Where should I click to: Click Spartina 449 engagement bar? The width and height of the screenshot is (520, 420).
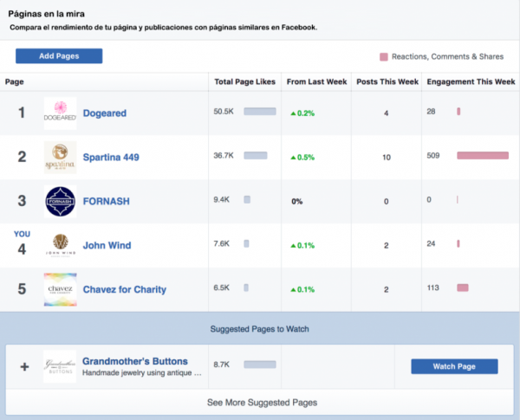pos(482,156)
